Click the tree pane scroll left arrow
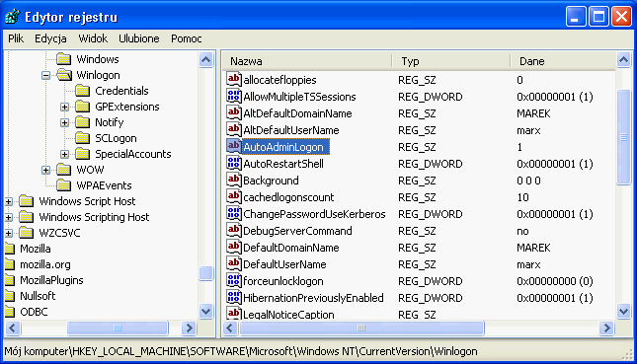The height and width of the screenshot is (364, 637). (13, 328)
